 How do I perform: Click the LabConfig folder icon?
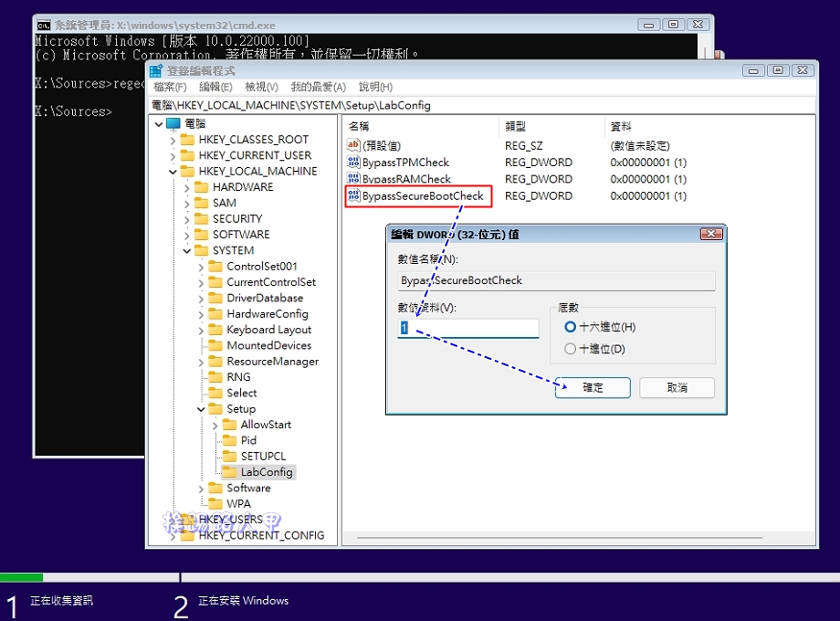pos(229,472)
